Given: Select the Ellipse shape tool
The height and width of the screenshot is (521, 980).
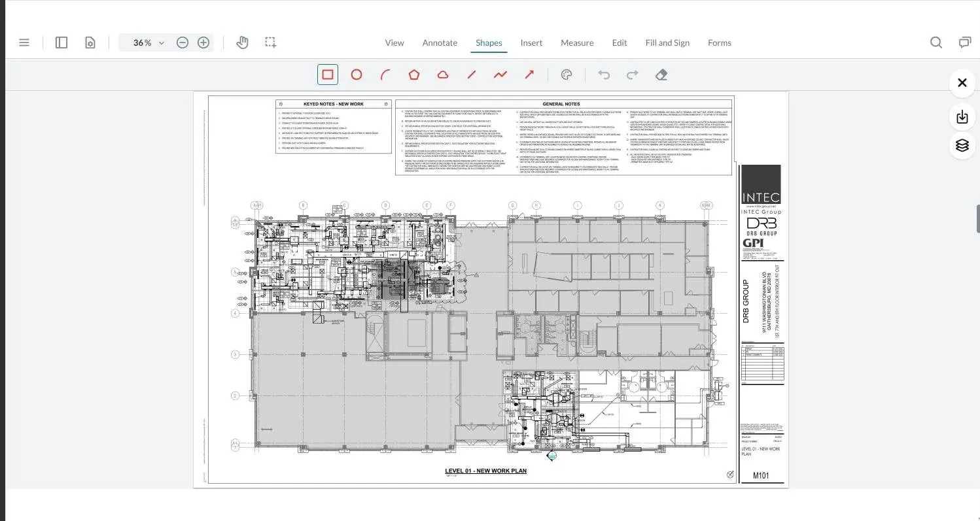Looking at the screenshot, I should point(357,75).
